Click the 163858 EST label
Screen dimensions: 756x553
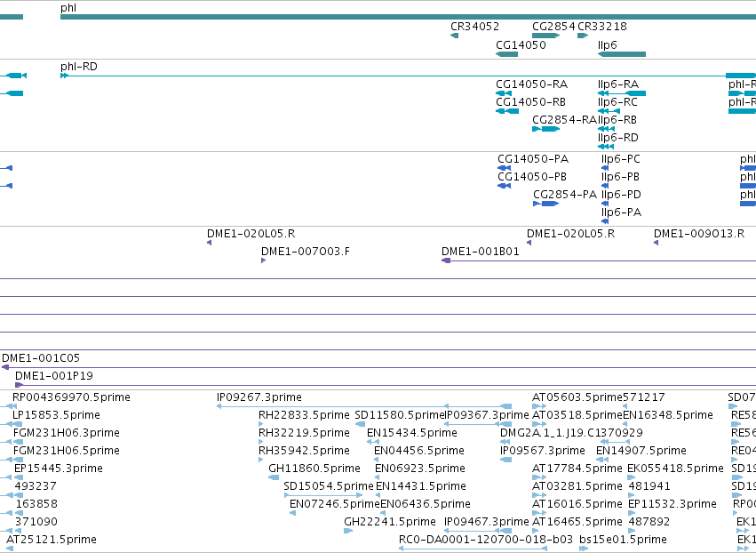point(36,504)
